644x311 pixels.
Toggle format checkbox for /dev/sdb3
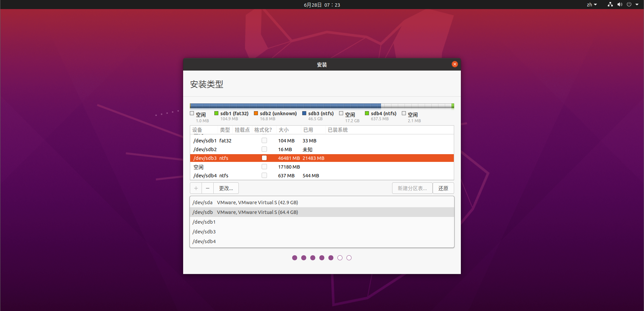click(264, 158)
